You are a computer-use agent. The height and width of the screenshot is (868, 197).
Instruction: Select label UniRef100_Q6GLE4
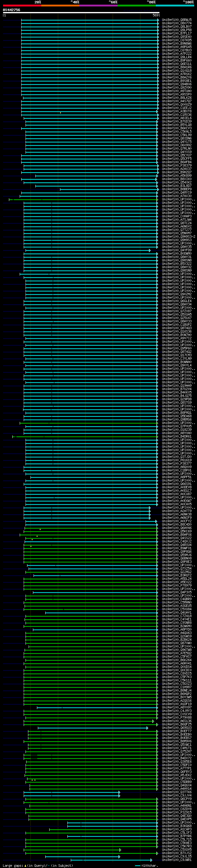tap(176, 301)
